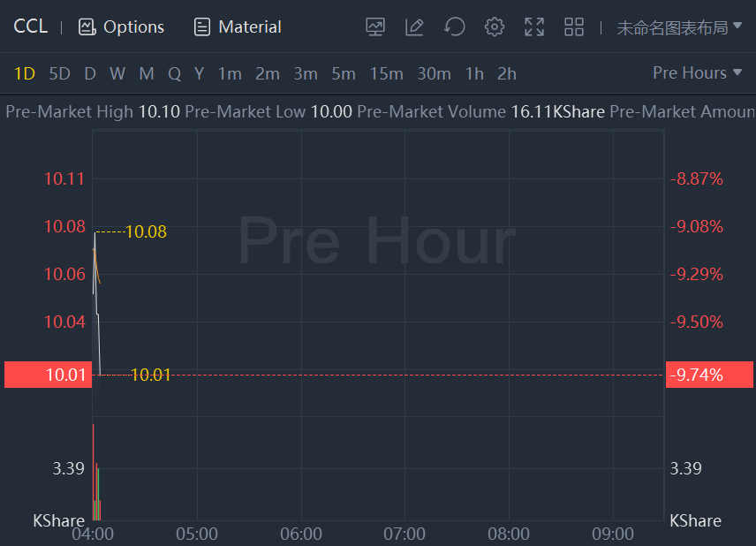This screenshot has width=756, height=546.
Task: Click the 06:00 time axis marker
Action: (300, 534)
